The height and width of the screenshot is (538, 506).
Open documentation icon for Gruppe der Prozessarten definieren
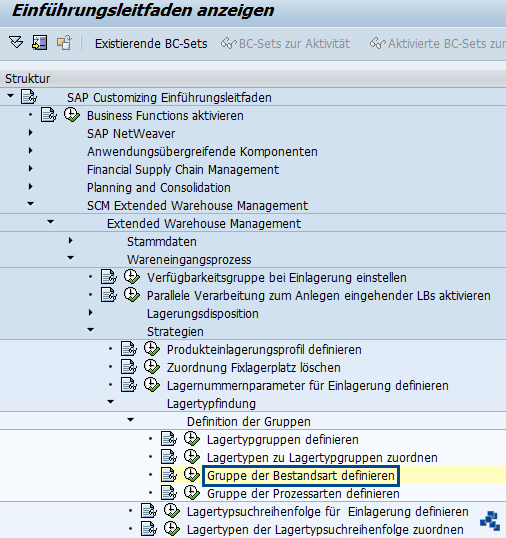click(x=169, y=493)
